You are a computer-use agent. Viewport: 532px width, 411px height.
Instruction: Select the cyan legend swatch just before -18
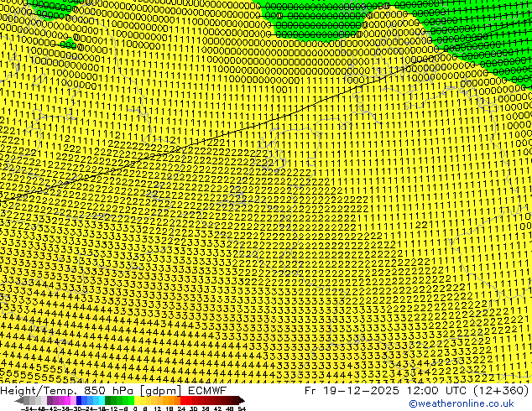pos(102,400)
